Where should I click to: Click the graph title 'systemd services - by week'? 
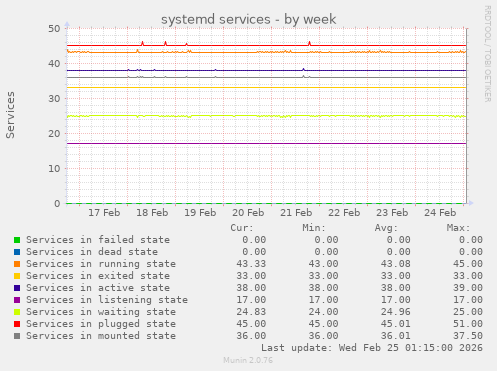click(x=249, y=19)
